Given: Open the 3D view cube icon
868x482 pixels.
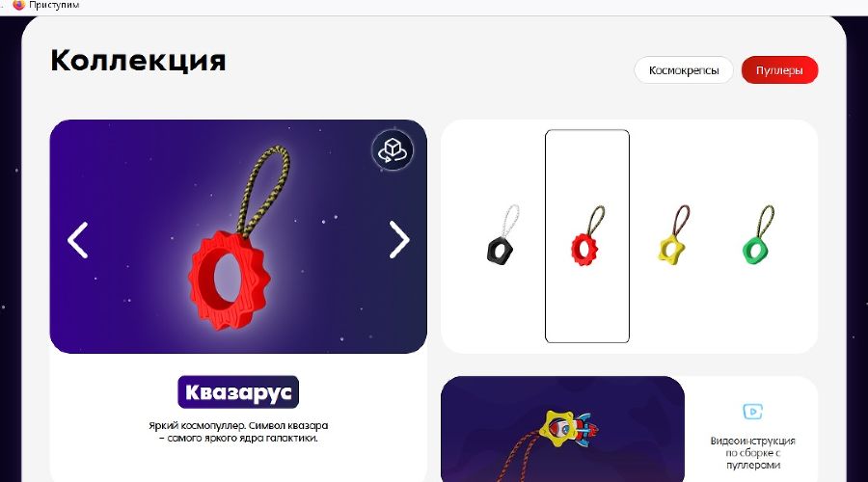Looking at the screenshot, I should click(x=393, y=150).
